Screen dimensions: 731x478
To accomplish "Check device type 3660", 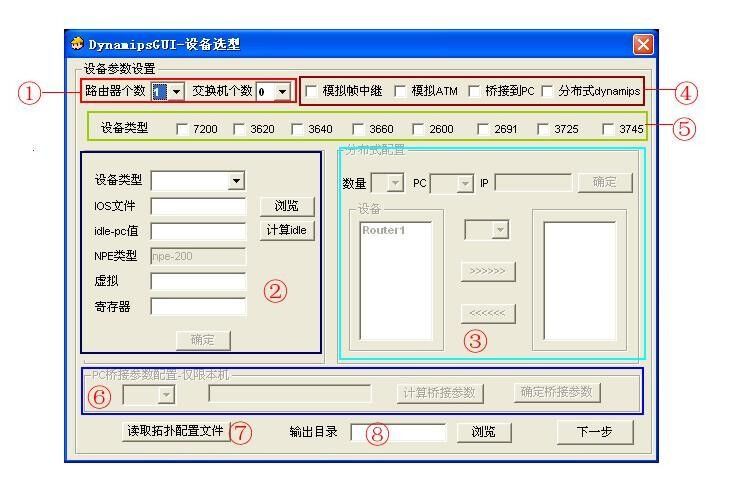I will click(x=358, y=129).
